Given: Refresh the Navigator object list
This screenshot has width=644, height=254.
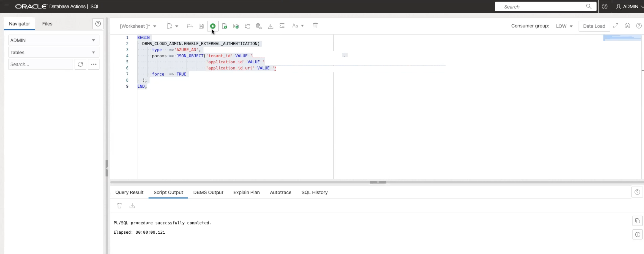Looking at the screenshot, I should coord(80,64).
